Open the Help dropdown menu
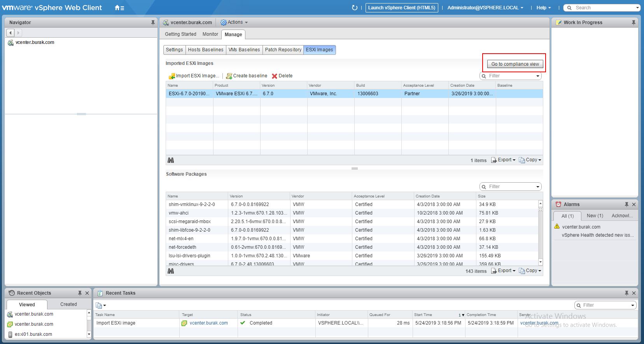 point(543,8)
